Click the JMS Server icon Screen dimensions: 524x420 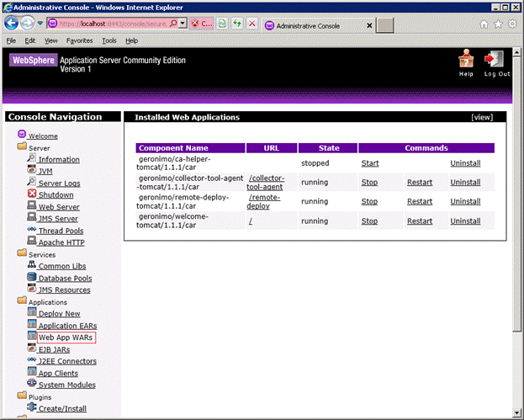point(32,216)
